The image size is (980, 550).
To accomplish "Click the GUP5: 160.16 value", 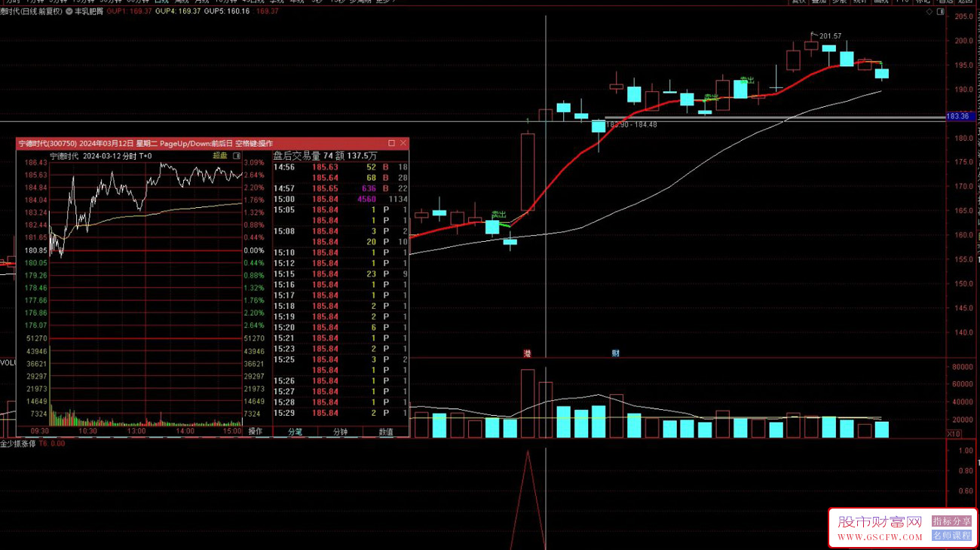I will tap(227, 12).
